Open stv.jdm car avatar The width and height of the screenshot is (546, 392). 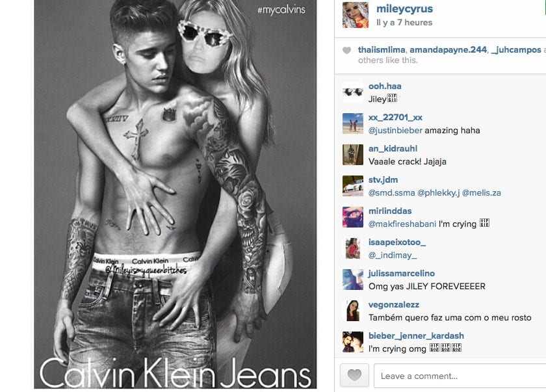pos(353,186)
